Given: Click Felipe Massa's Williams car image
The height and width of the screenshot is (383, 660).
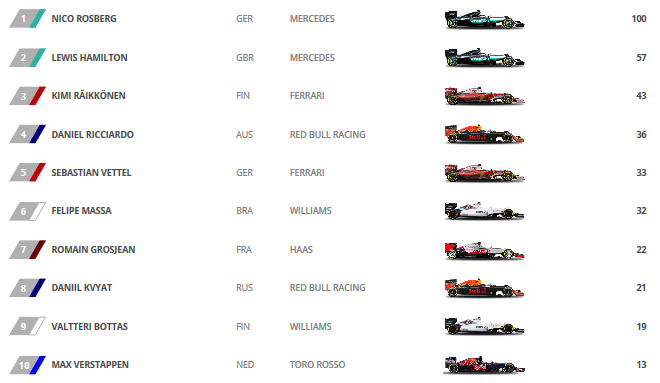Looking at the screenshot, I should coord(484,211).
